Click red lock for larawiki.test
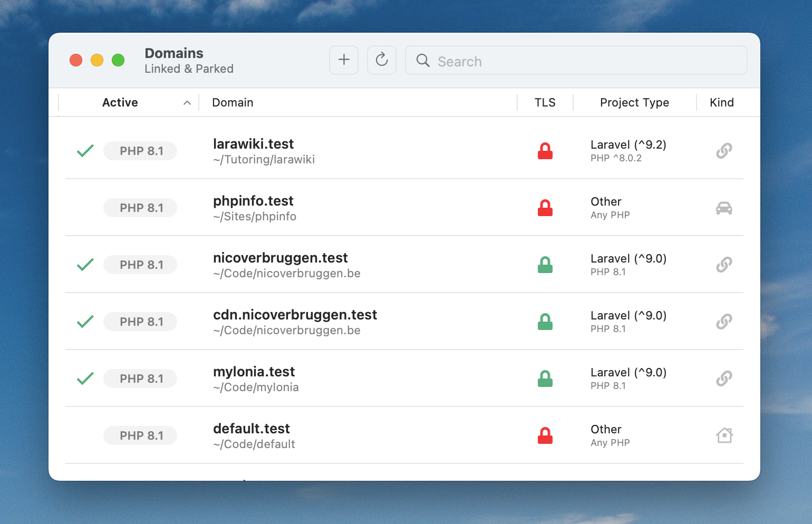Image resolution: width=812 pixels, height=524 pixels. coord(545,151)
